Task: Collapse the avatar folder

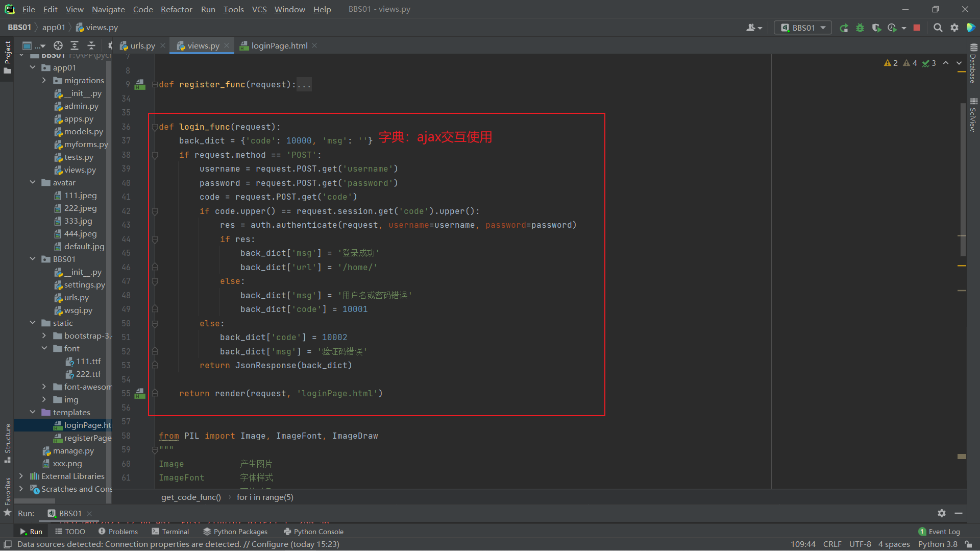Action: [33, 182]
